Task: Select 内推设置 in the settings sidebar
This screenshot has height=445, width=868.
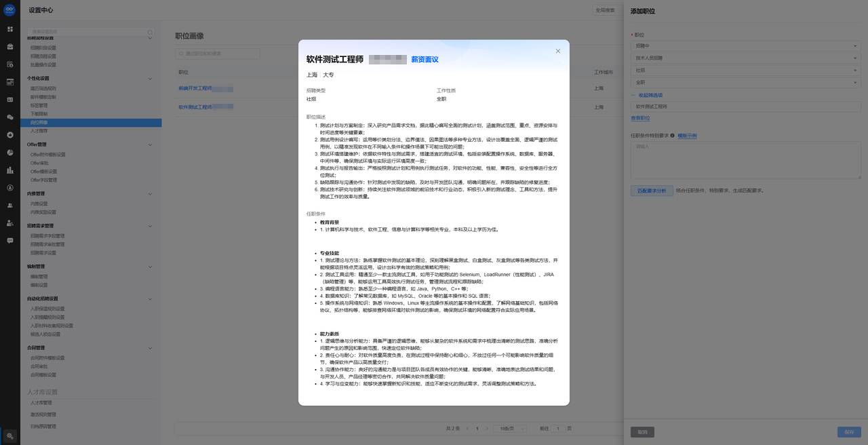Action: coord(39,204)
